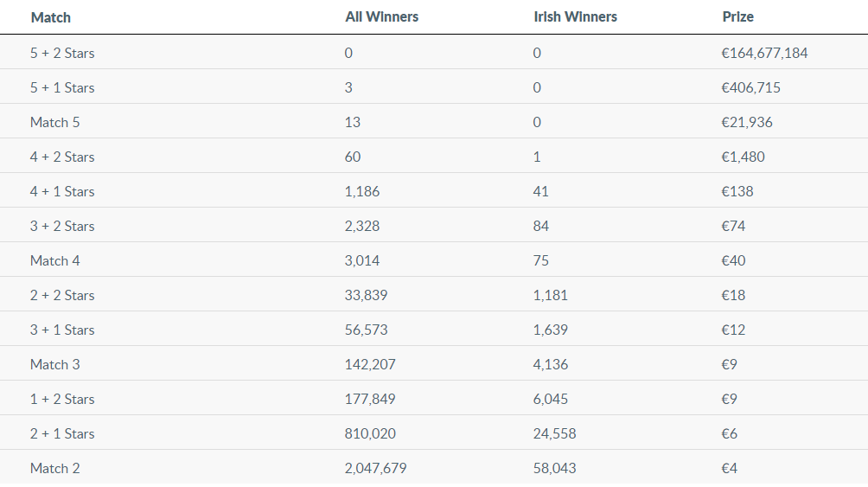Select the 1,639 Irish winners value
Viewport: 868px width, 487px height.
550,330
